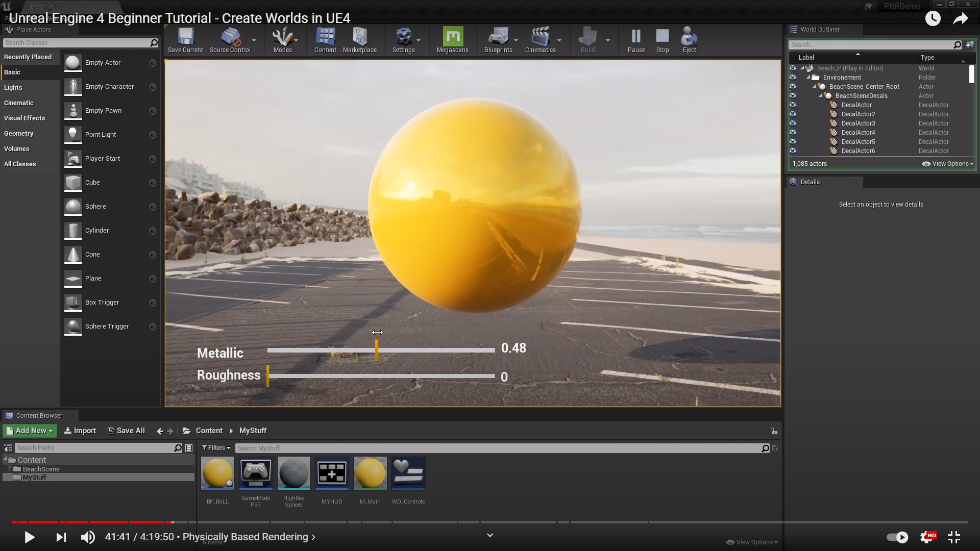Expand the BeachScene folder in the tree
The width and height of the screenshot is (980, 551).
10,469
